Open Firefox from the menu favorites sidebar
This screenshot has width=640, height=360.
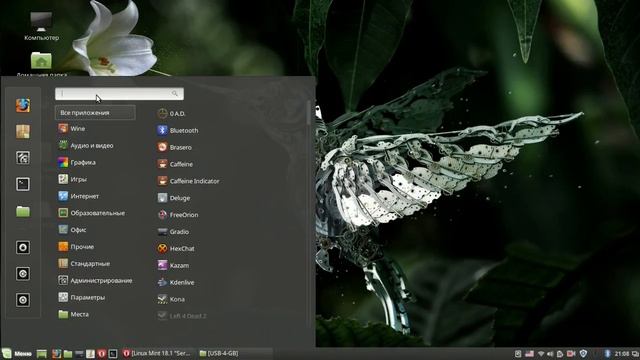pos(23,105)
